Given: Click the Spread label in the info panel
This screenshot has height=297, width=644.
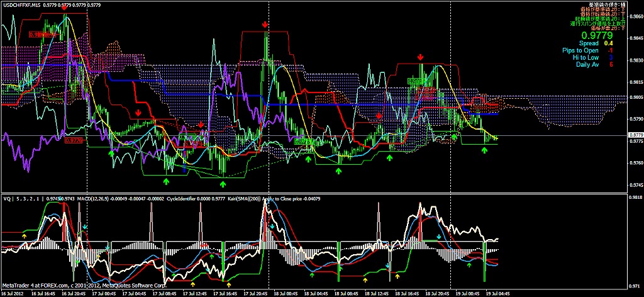Looking at the screenshot, I should pyautogui.click(x=589, y=43).
